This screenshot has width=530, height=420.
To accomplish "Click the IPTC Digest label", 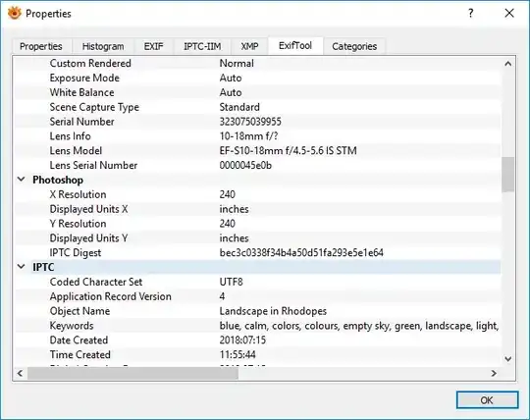I will (x=76, y=253).
